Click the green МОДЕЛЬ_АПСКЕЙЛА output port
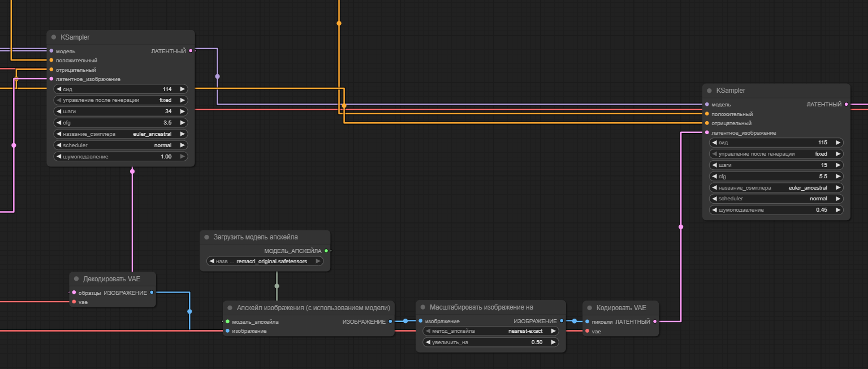The image size is (868, 369). point(326,251)
